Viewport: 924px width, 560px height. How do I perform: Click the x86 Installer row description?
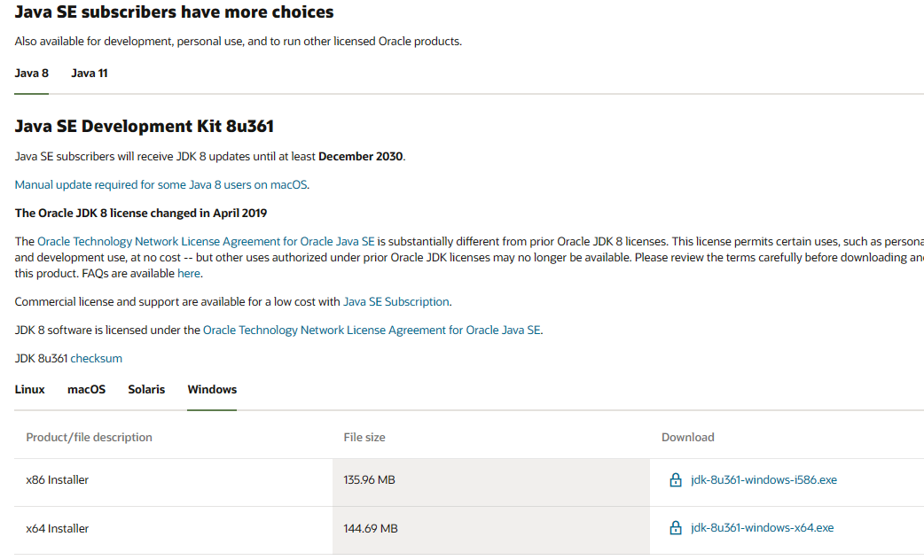(58, 480)
